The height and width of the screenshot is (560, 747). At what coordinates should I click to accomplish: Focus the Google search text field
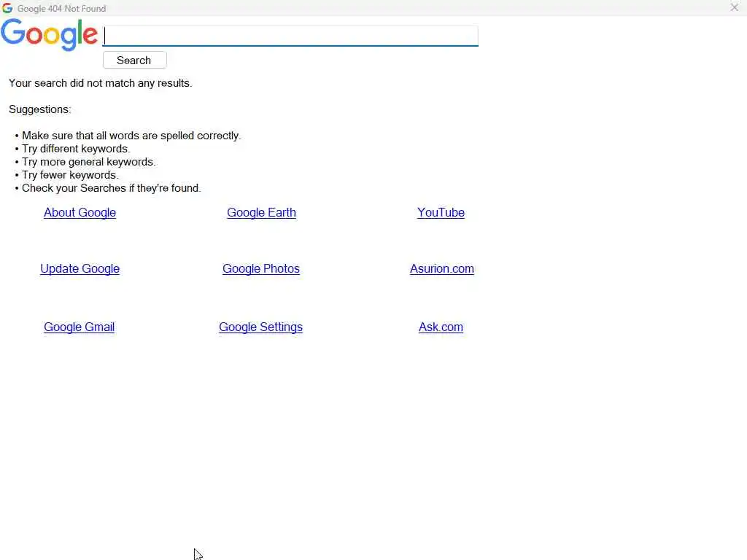click(290, 36)
